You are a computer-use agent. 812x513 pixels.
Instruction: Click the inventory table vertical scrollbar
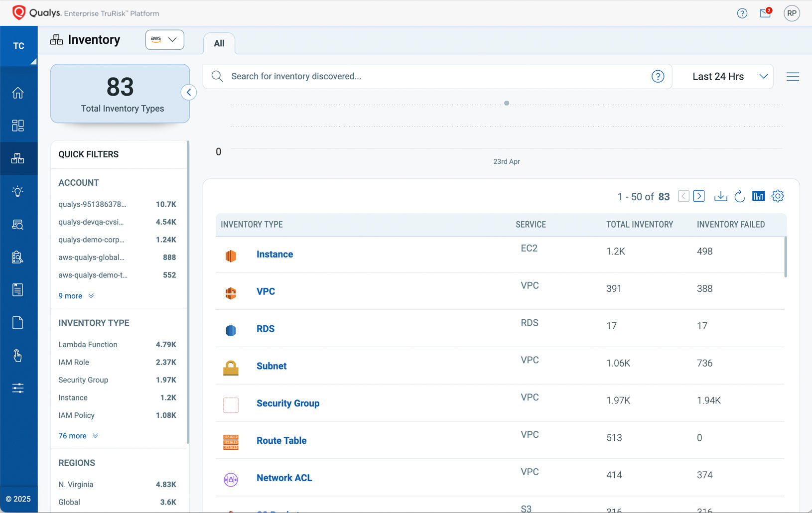[x=786, y=256]
